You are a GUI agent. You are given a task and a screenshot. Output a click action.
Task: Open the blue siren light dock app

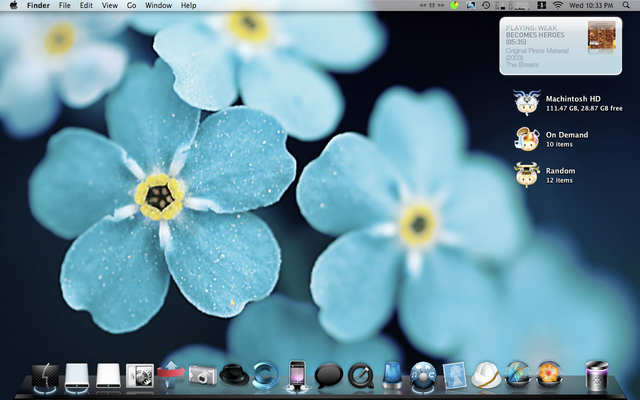[x=392, y=375]
